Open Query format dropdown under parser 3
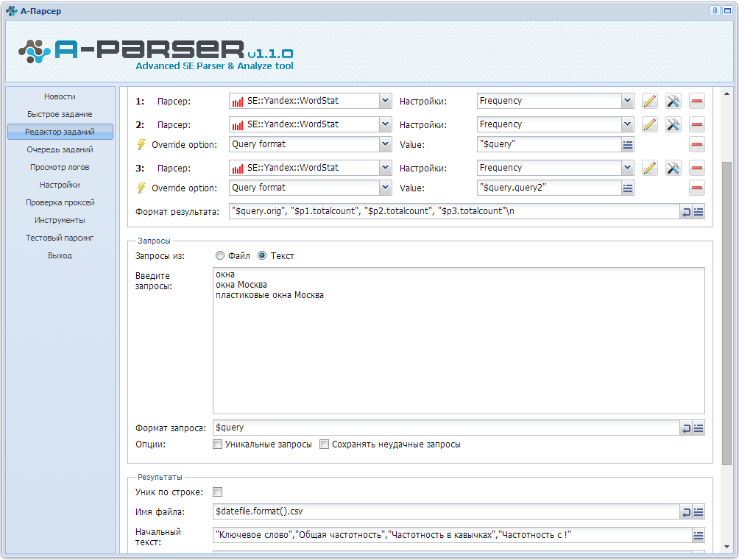Image resolution: width=739 pixels, height=560 pixels. [385, 188]
